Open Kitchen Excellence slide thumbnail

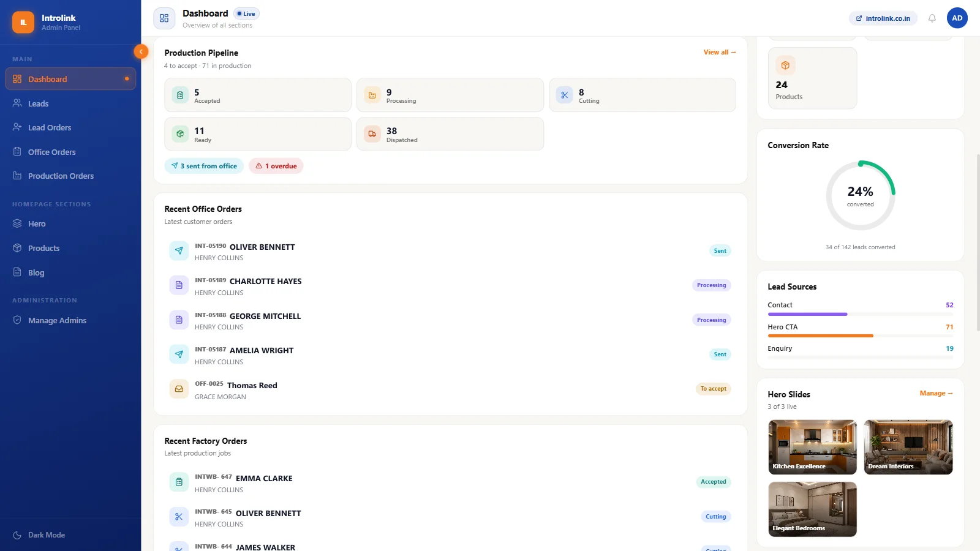812,447
